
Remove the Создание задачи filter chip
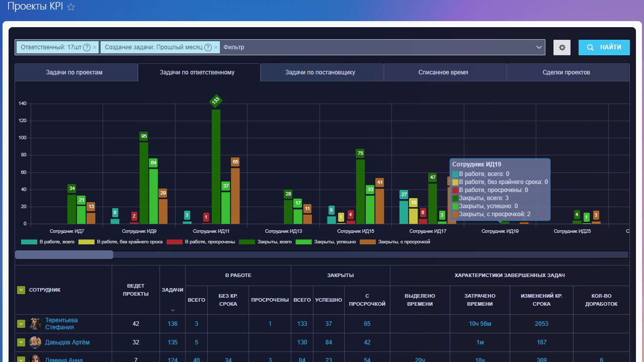click(x=216, y=47)
